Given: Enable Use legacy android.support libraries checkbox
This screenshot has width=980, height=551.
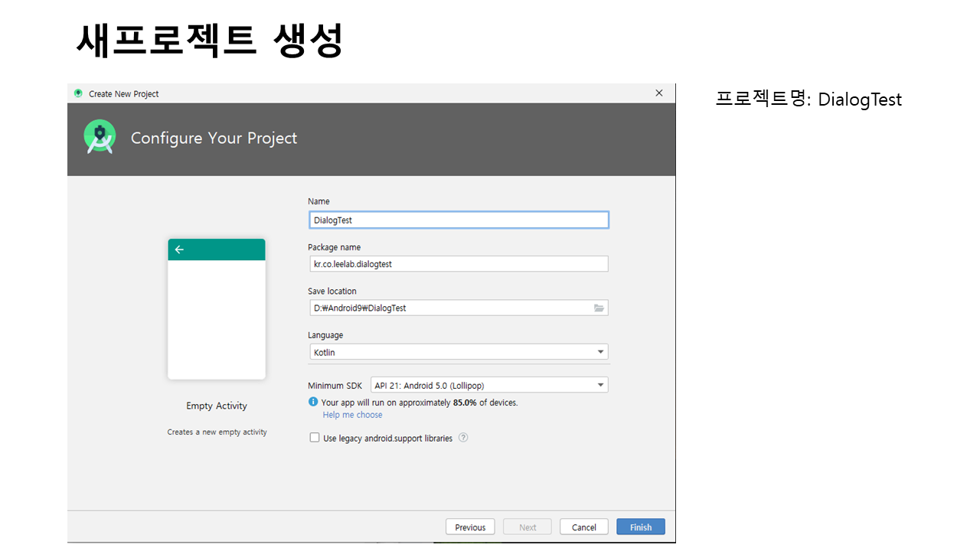Looking at the screenshot, I should point(315,438).
